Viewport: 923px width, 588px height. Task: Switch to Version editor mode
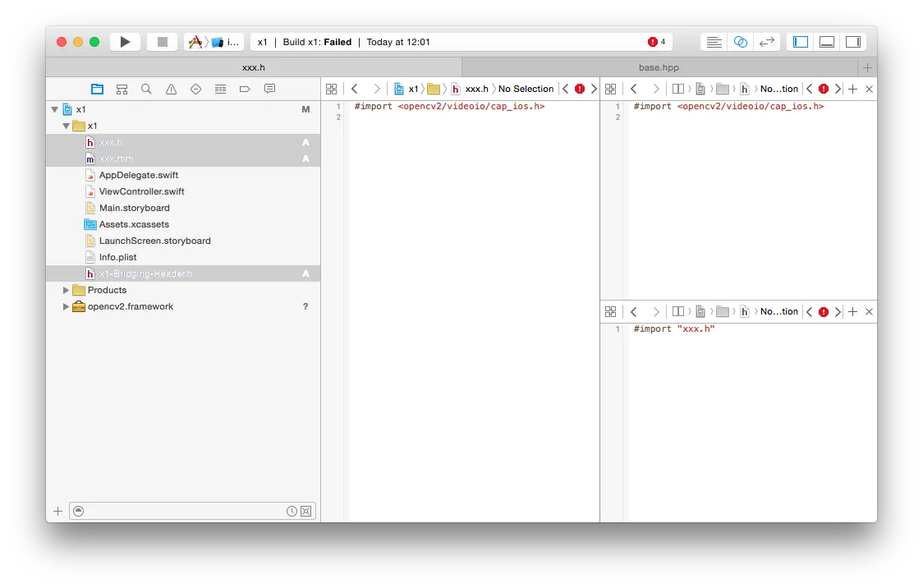pos(766,42)
